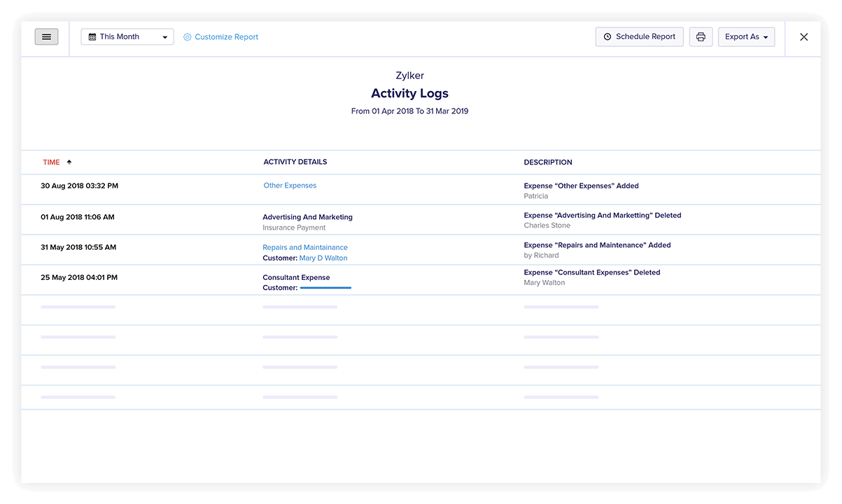Click the DESCRIPTION column header
Image resolution: width=842 pixels, height=504 pixels.
point(548,162)
